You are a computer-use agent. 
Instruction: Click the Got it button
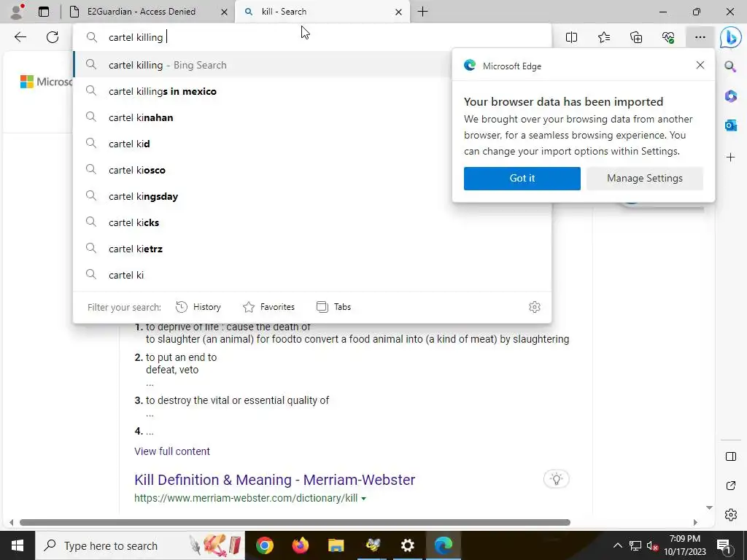pos(522,178)
